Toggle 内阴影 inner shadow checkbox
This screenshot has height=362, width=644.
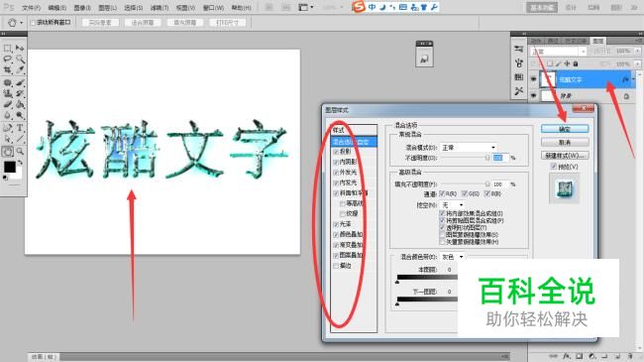coord(336,162)
